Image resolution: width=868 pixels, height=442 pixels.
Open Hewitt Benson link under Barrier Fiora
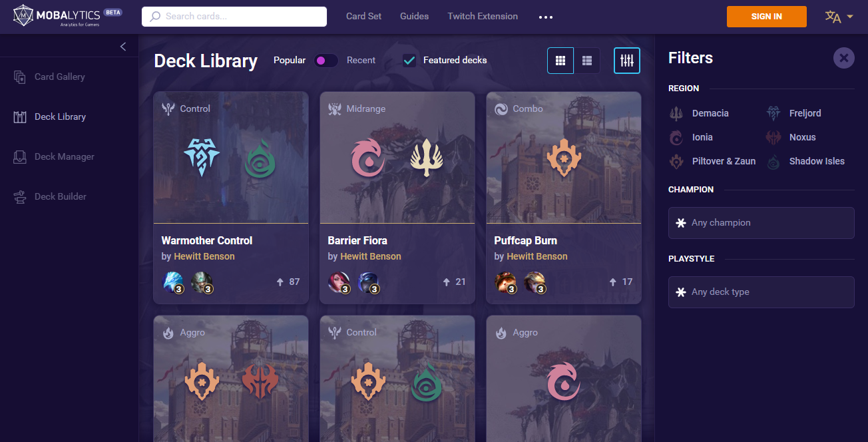[x=371, y=256]
